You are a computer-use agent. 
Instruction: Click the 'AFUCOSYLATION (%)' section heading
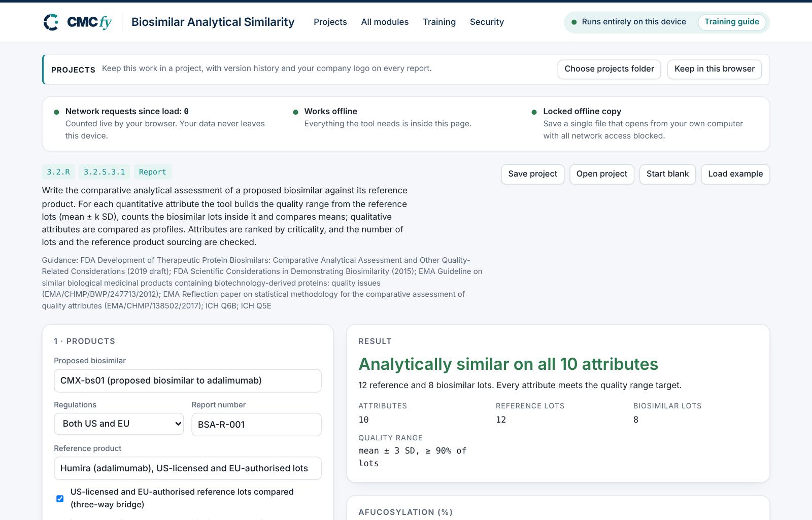(405, 512)
